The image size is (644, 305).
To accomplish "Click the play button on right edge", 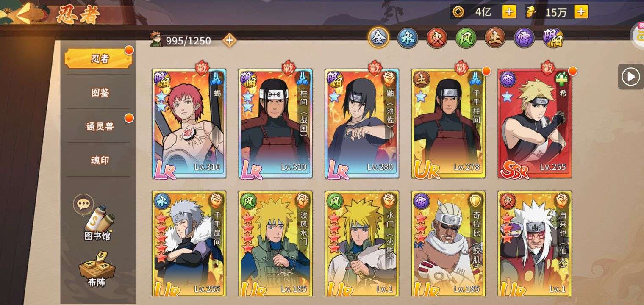I will [631, 77].
